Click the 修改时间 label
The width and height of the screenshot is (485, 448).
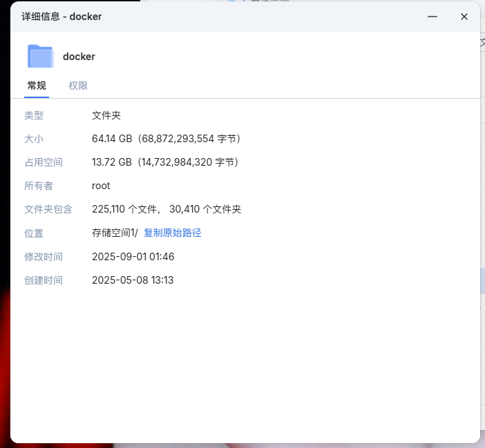click(44, 256)
